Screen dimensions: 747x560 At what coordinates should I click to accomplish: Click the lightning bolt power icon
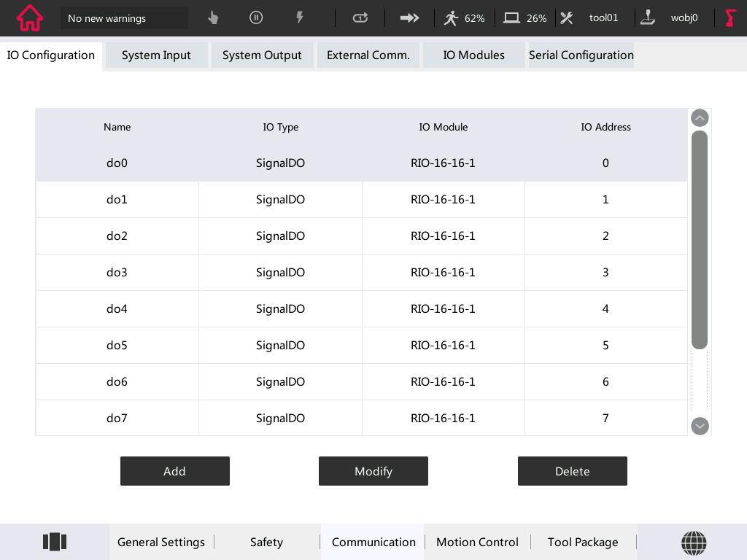click(299, 17)
